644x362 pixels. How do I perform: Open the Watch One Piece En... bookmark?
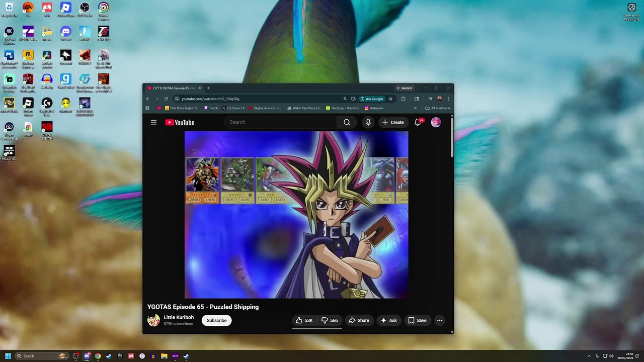coord(304,108)
